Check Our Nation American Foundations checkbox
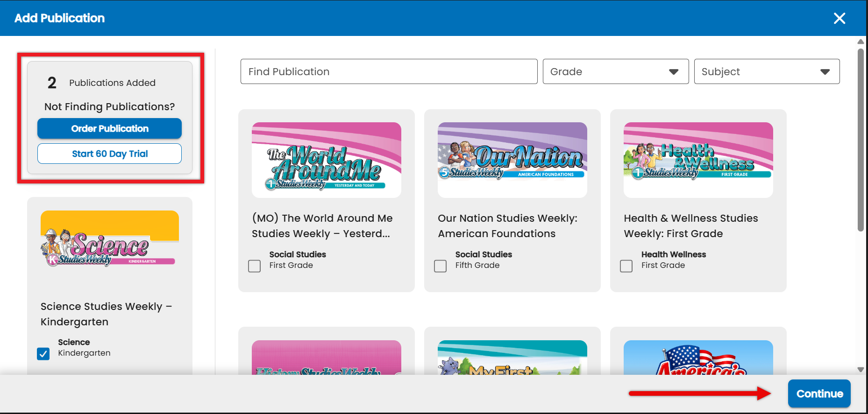The width and height of the screenshot is (868, 414). [441, 266]
